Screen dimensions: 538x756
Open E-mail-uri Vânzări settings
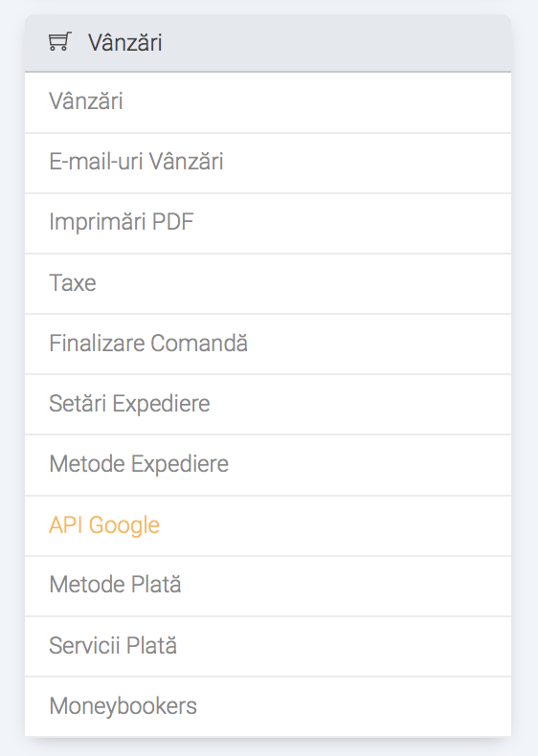click(268, 163)
